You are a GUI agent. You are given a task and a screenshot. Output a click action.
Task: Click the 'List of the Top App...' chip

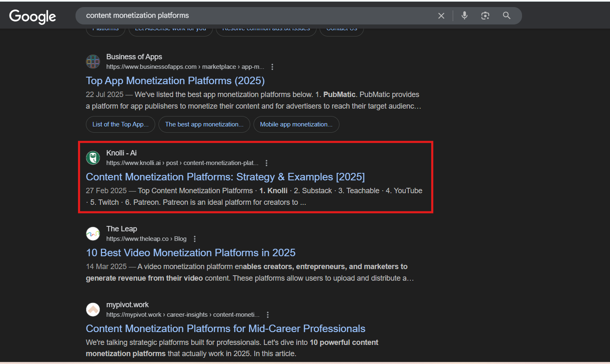[x=120, y=124]
